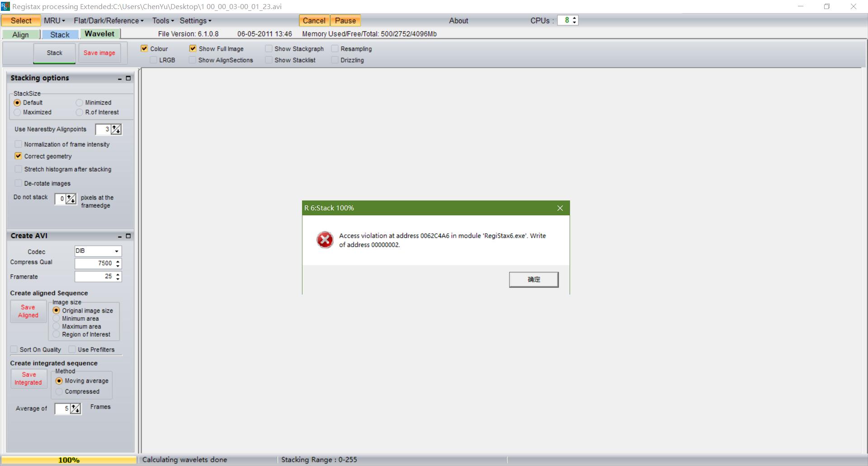This screenshot has height=466, width=868.
Task: Uncheck Correct geometry option
Action: (18, 156)
